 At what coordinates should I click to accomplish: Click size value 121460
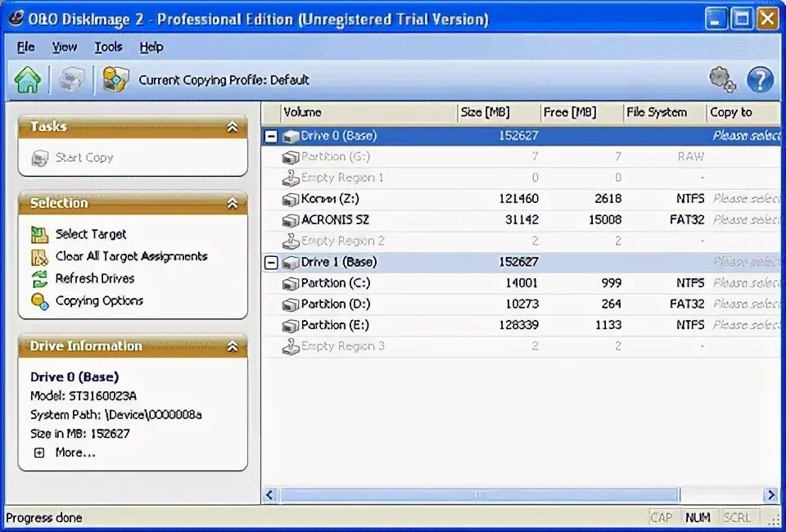518,199
